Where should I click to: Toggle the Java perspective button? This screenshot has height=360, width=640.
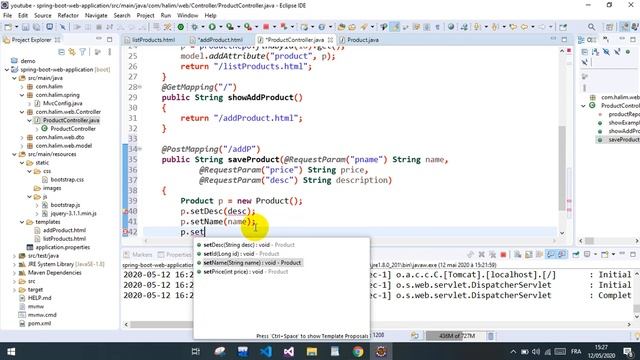[625, 27]
